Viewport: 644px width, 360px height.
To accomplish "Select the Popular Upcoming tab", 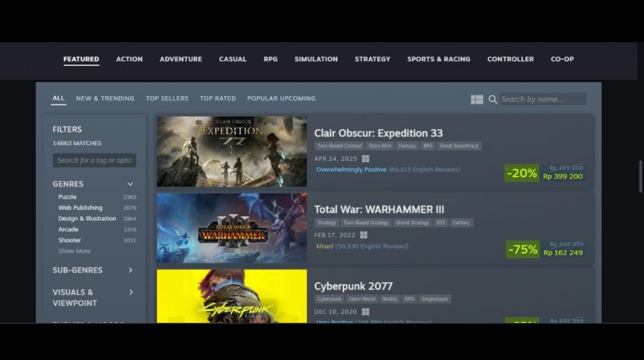I will click(281, 99).
